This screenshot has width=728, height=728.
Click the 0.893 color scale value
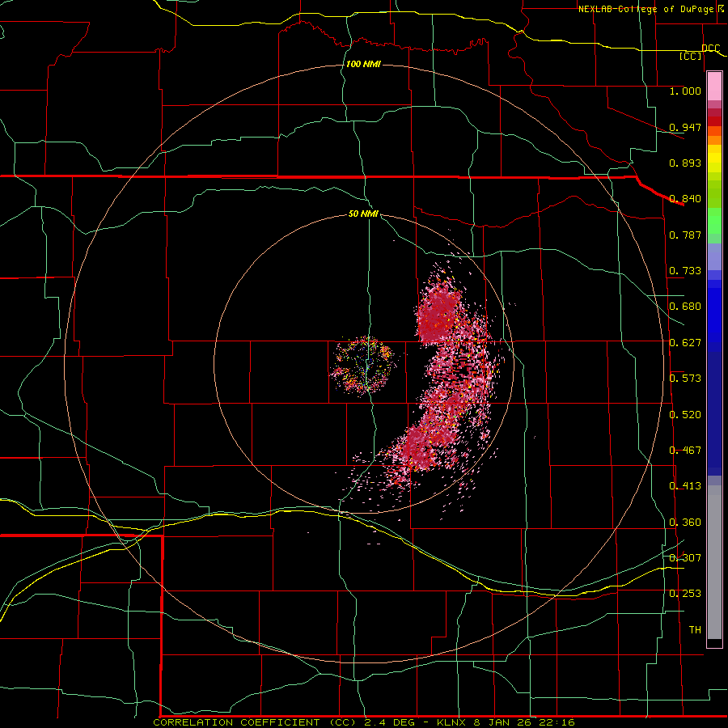click(685, 163)
